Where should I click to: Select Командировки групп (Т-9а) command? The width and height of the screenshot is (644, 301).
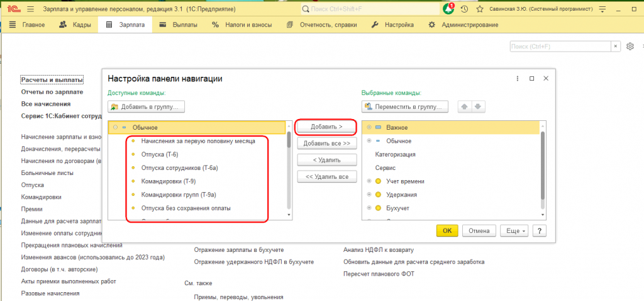pyautogui.click(x=178, y=195)
